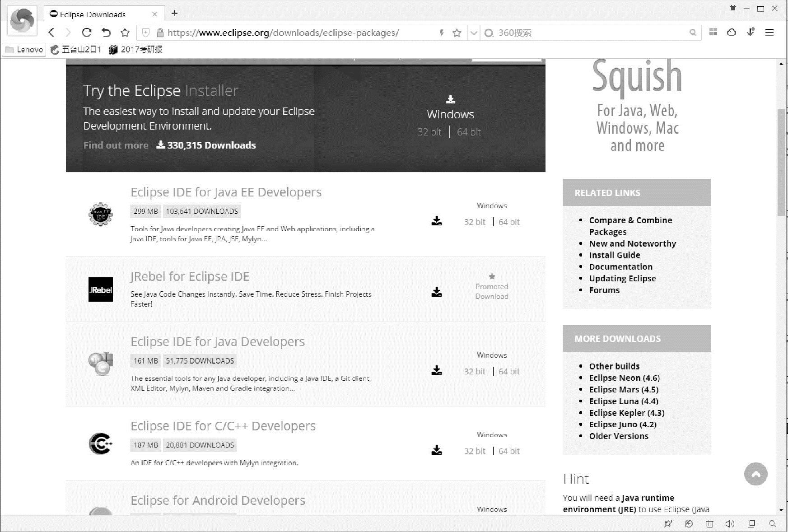Click download icon for C/C++ Developers
The image size is (788, 532).
click(437, 450)
